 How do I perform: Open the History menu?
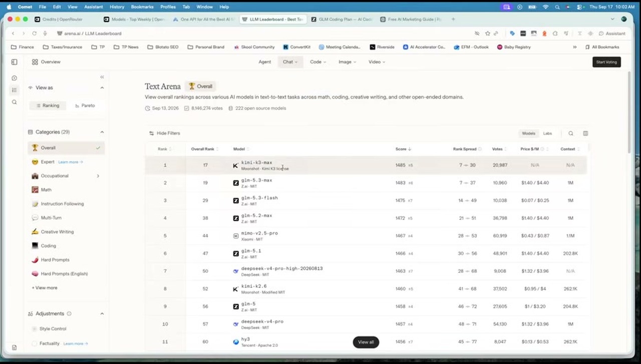pyautogui.click(x=117, y=7)
